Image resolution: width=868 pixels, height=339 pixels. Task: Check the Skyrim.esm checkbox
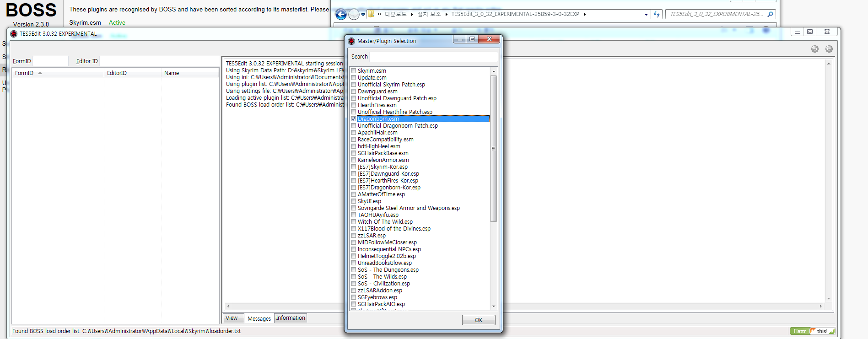click(x=354, y=71)
